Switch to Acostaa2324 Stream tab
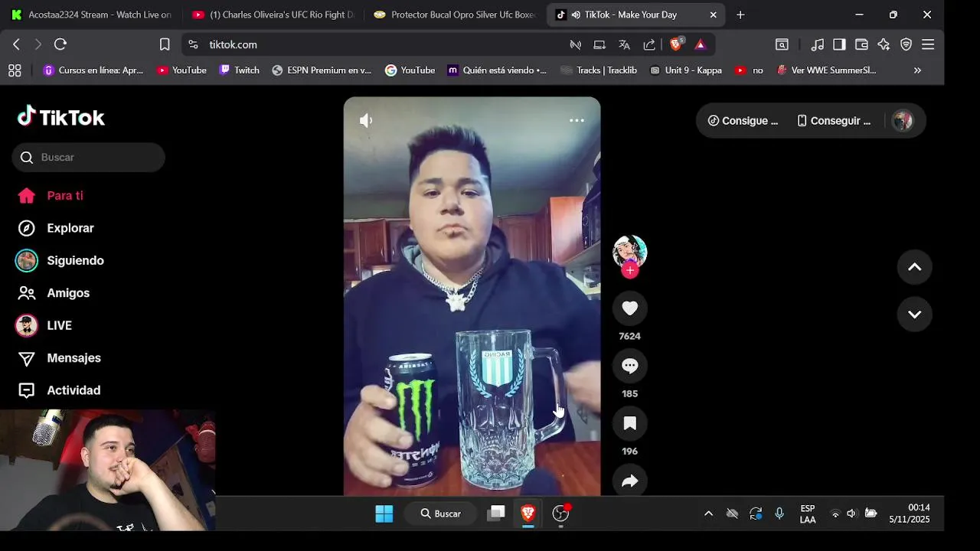Viewport: 980px width, 551px height. point(91,15)
